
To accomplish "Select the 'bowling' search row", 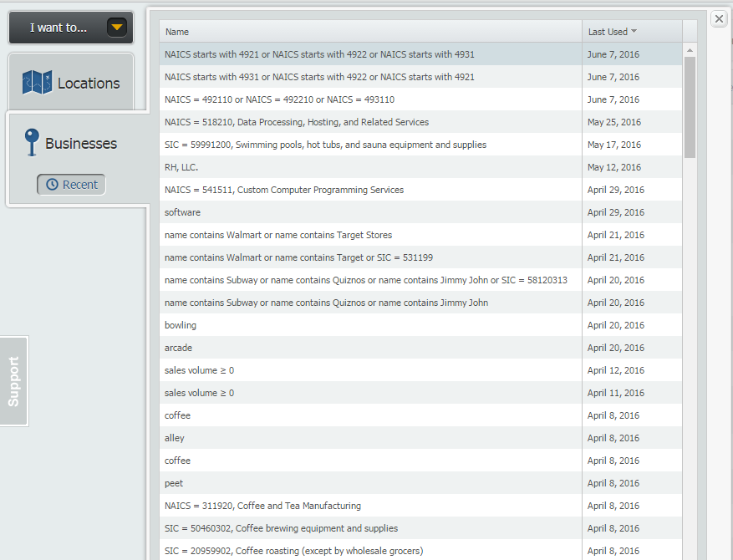I will point(420,325).
